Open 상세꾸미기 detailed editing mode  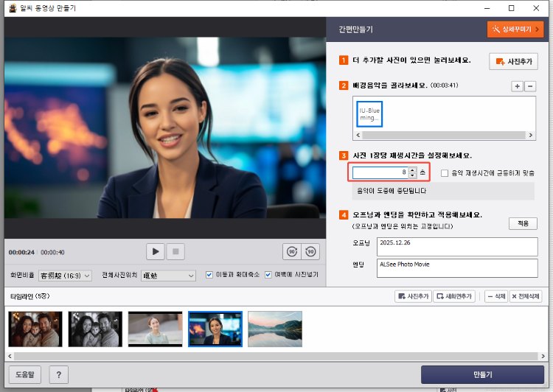coord(515,29)
